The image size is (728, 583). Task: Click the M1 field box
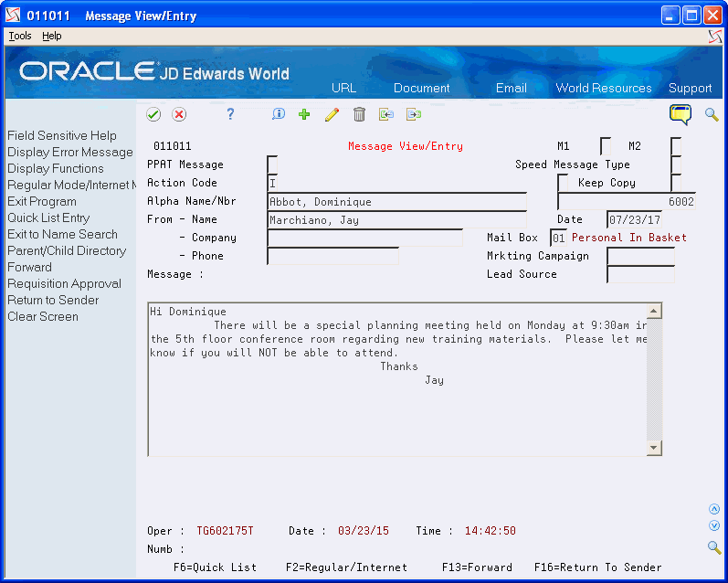(606, 146)
